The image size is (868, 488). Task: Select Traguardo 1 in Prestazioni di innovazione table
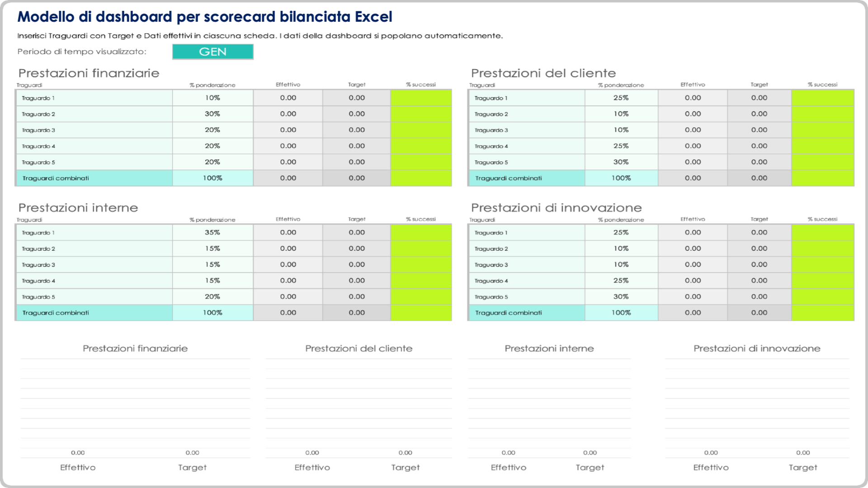click(527, 233)
